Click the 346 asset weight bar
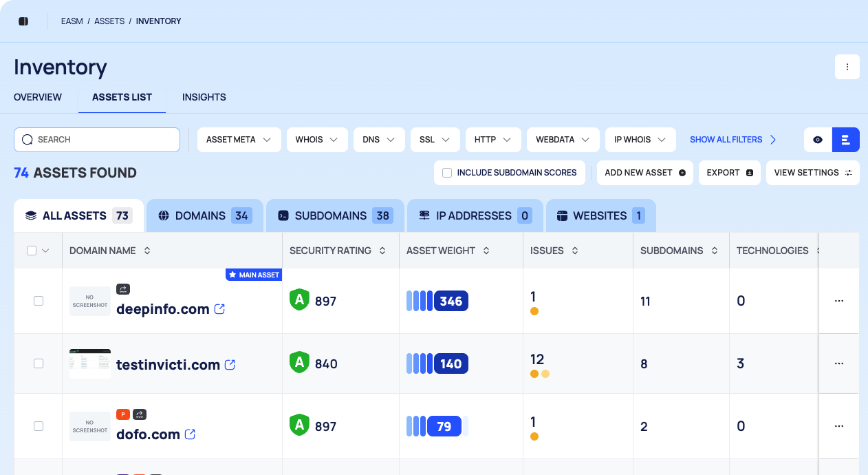This screenshot has width=868, height=475. click(437, 301)
